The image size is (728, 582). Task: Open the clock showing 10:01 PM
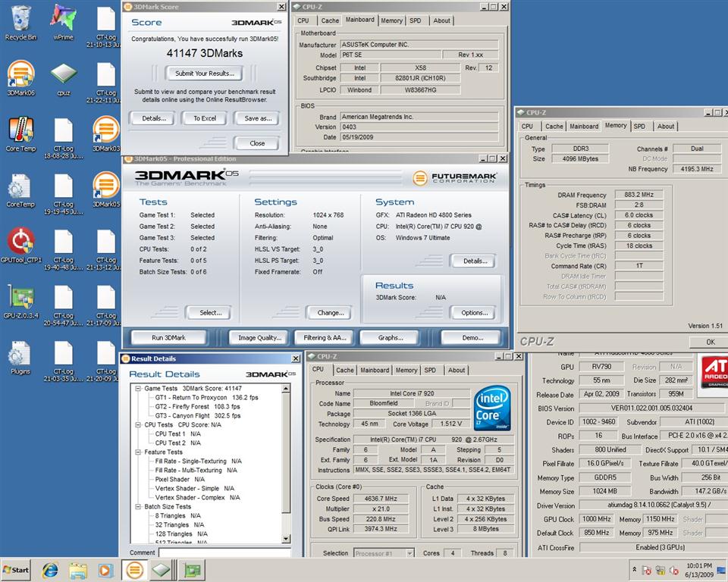(698, 570)
